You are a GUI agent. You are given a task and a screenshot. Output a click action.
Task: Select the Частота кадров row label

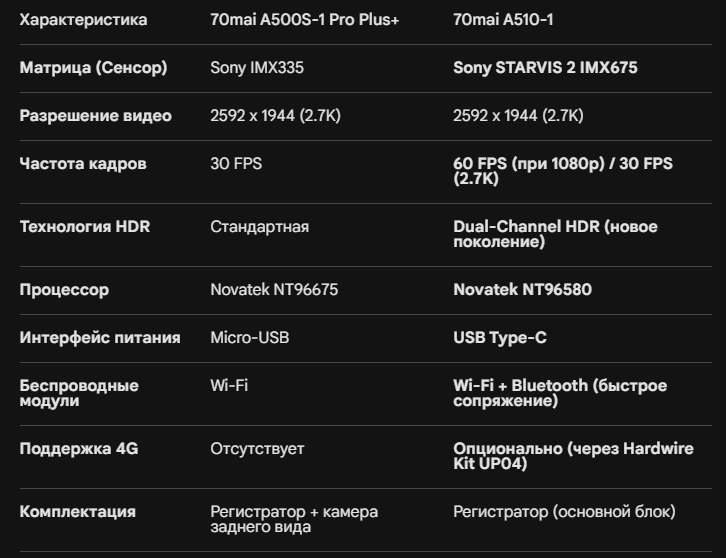83,163
